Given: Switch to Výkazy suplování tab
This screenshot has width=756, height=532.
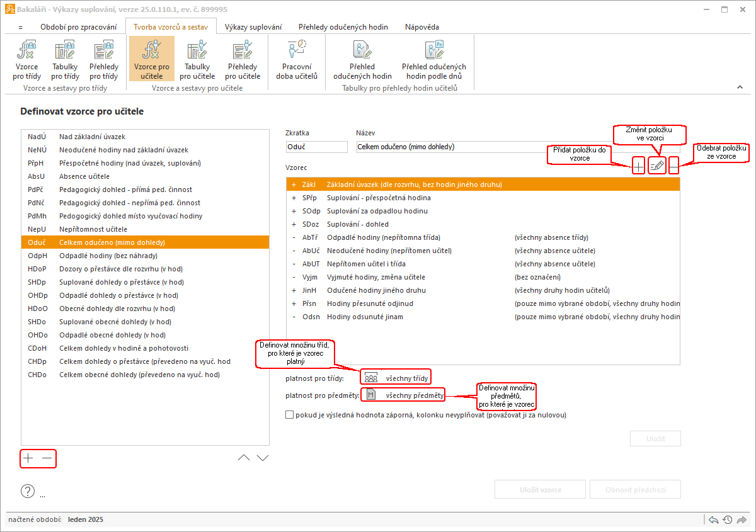Looking at the screenshot, I should pyautogui.click(x=253, y=27).
